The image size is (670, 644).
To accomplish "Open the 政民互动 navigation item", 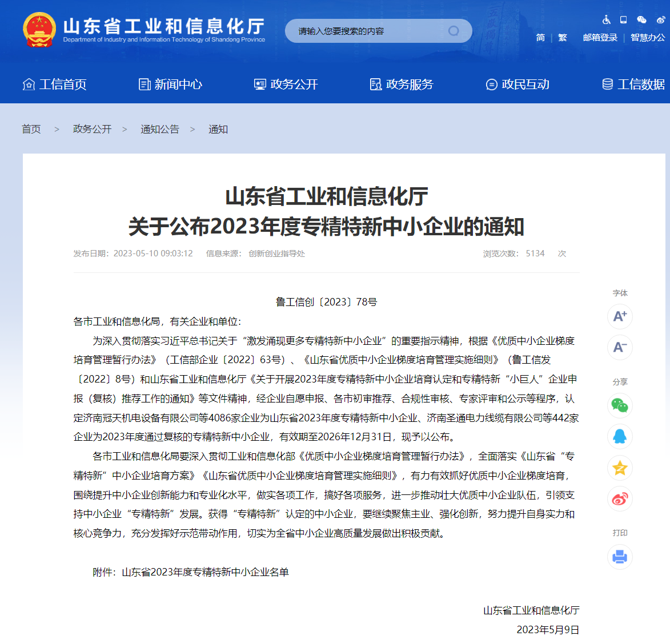I will coord(517,84).
